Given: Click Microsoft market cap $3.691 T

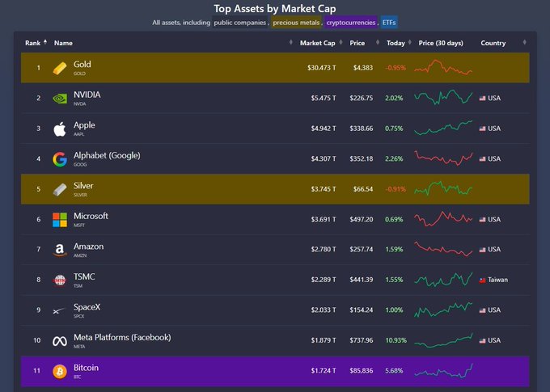Looking at the screenshot, I should click(x=323, y=220).
